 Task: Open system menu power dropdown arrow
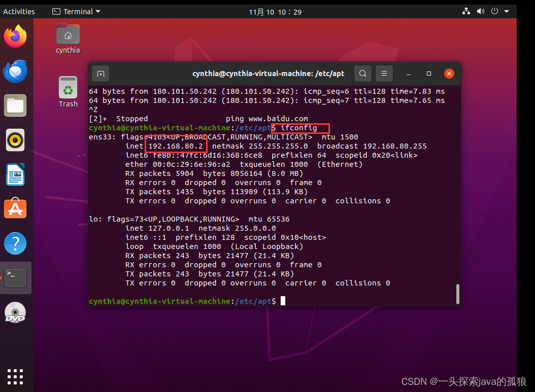(507, 11)
